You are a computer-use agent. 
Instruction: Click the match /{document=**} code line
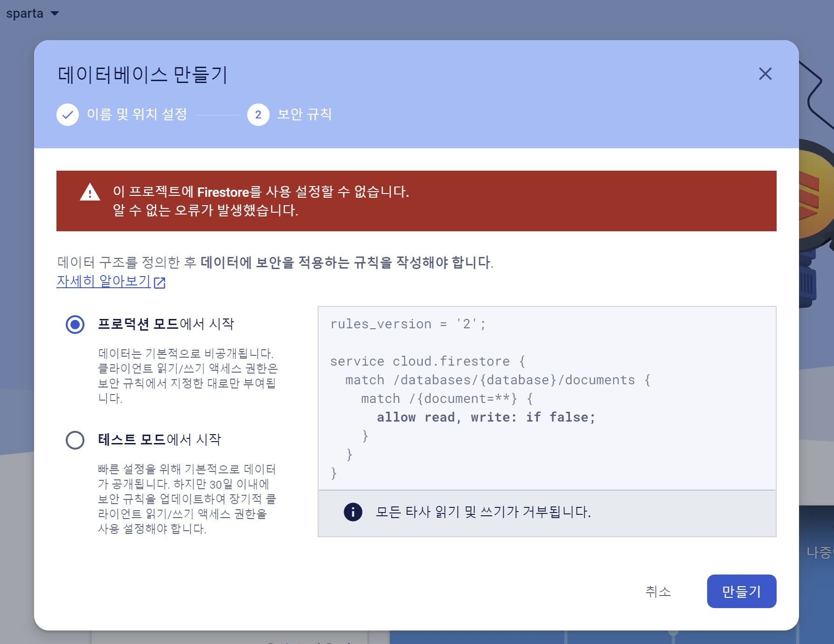[447, 399]
